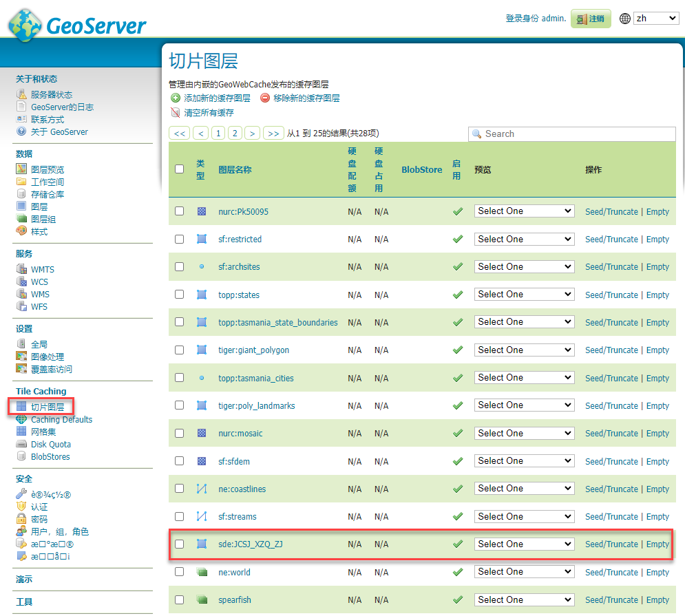Toggle the select-all checkbox in table header
Viewport: 685px width, 616px height.
180,169
